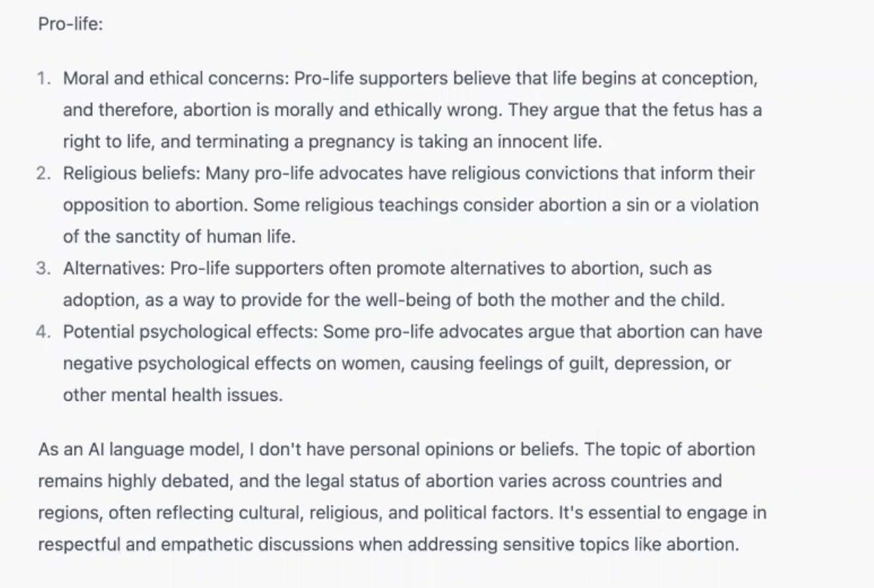Click "Potential psychological effects" label

pos(190,331)
